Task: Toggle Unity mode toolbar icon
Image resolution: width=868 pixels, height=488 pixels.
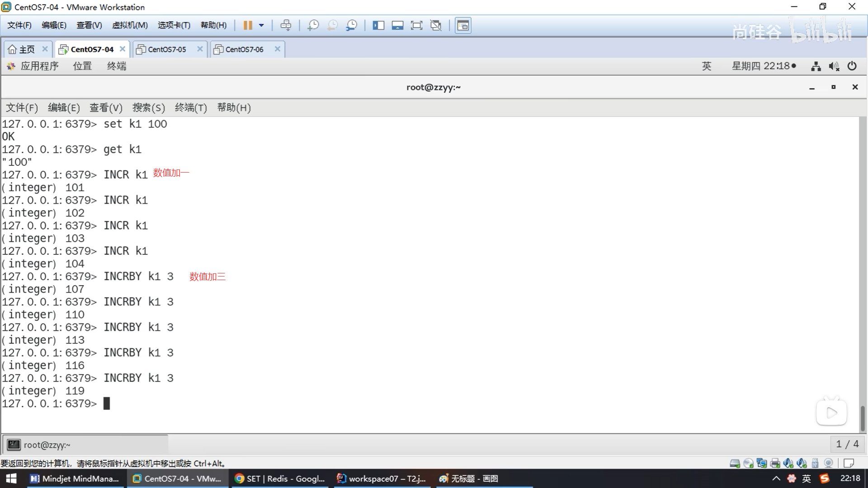Action: coord(436,25)
